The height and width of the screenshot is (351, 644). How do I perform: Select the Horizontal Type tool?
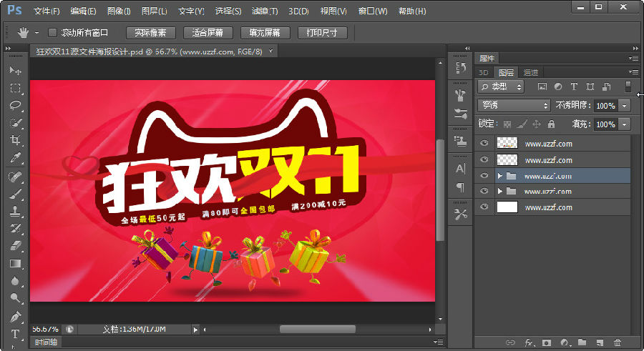[x=15, y=334]
